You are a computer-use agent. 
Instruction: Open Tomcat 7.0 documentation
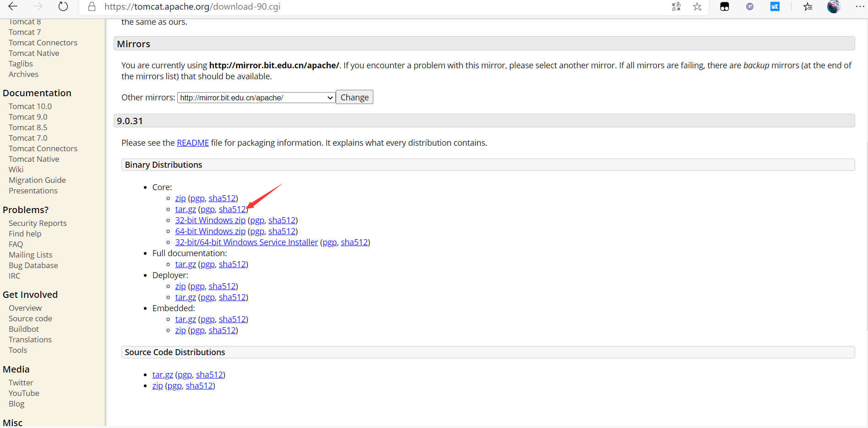pos(28,138)
